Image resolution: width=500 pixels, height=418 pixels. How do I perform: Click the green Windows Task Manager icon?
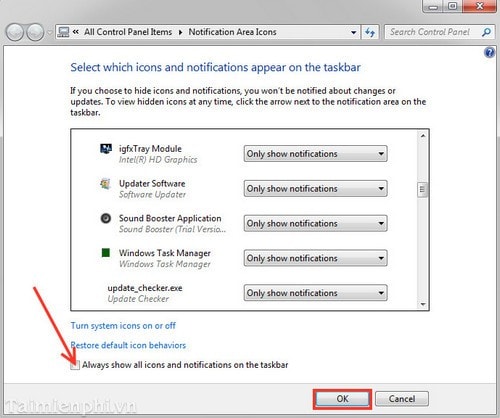(x=106, y=253)
